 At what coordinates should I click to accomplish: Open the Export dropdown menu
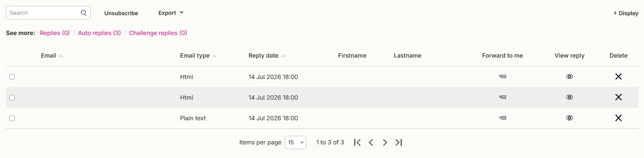[x=171, y=13]
